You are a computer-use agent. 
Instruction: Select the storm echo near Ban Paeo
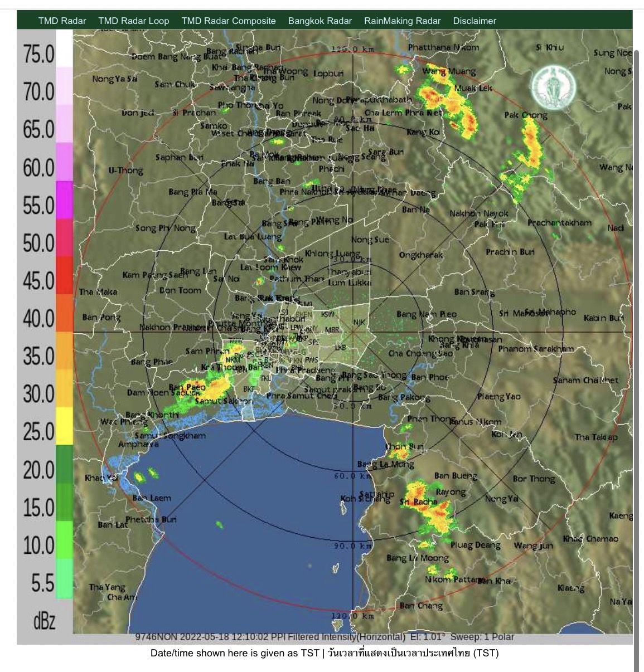215,383
